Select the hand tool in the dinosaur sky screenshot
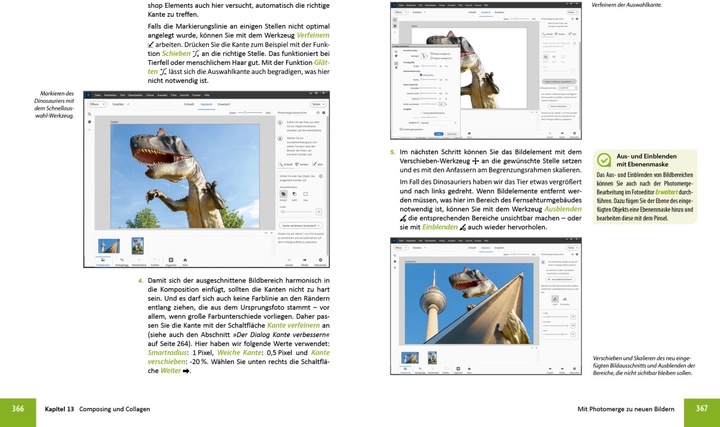720x427 pixels. [x=90, y=122]
